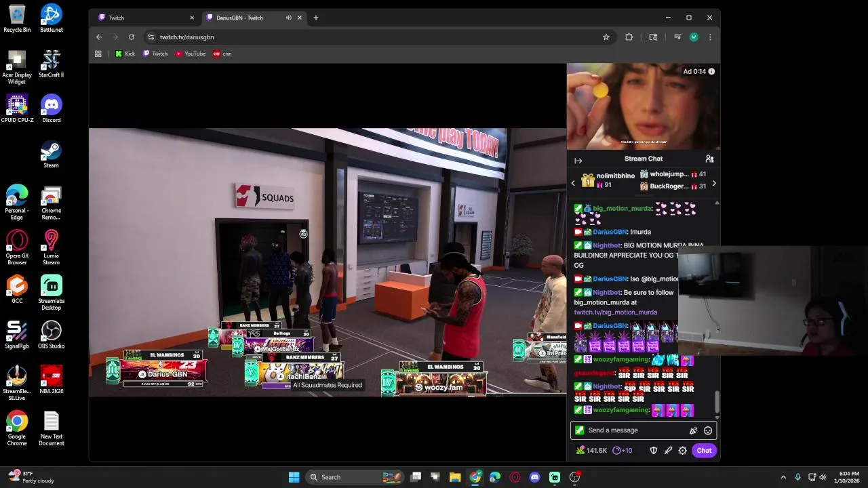Open the Chrome apps grid in bookmarks bar
This screenshot has width=868, height=488.
tap(98, 54)
